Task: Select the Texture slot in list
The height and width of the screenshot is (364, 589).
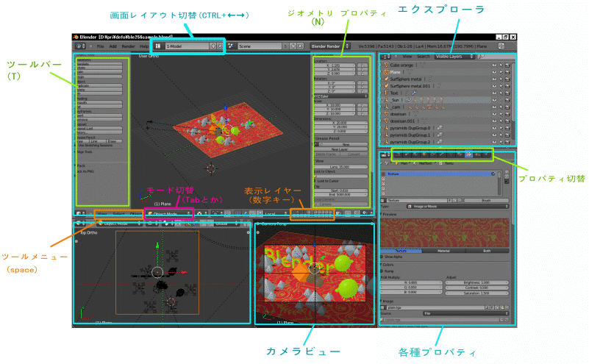Action: pos(439,174)
